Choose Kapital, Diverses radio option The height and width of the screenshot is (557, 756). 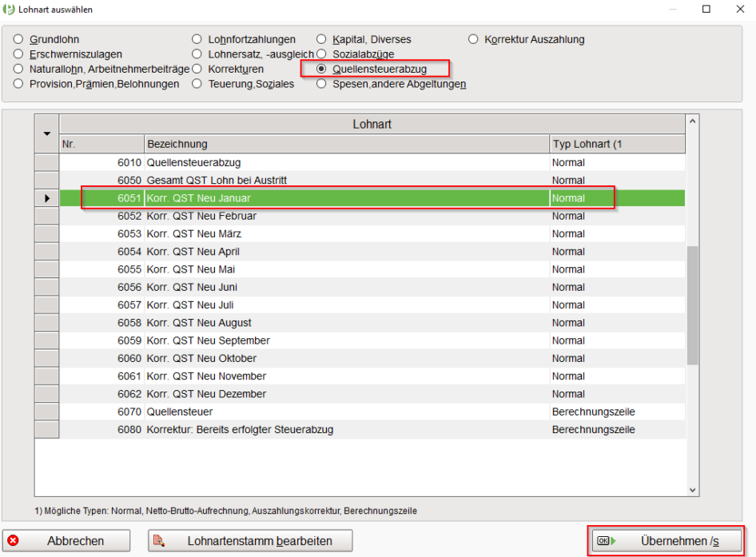(x=321, y=39)
